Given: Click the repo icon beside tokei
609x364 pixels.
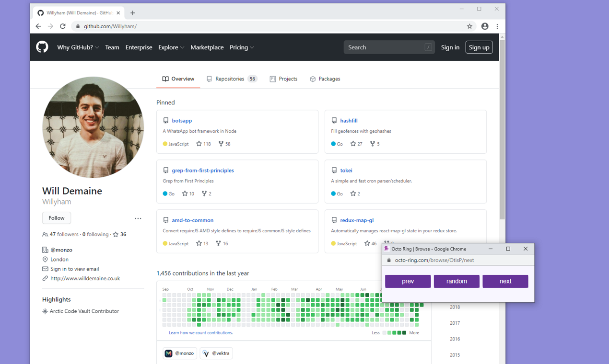Looking at the screenshot, I should click(x=334, y=171).
